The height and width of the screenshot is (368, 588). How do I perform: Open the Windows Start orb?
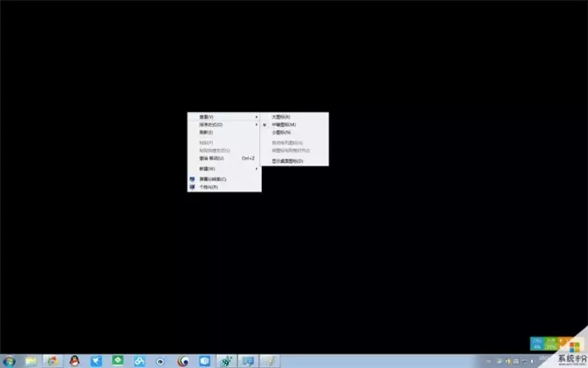[9, 362]
